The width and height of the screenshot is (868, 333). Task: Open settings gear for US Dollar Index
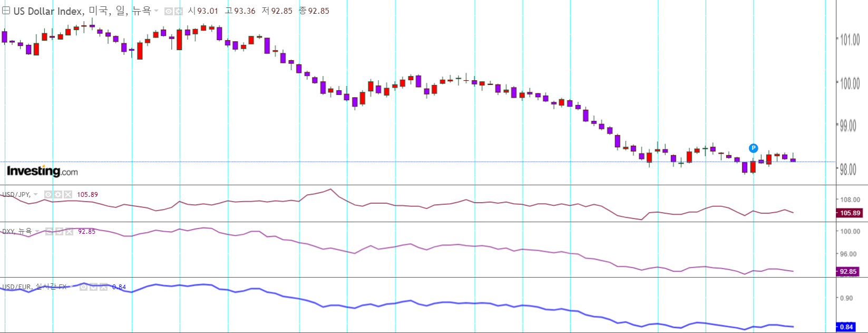pos(179,11)
